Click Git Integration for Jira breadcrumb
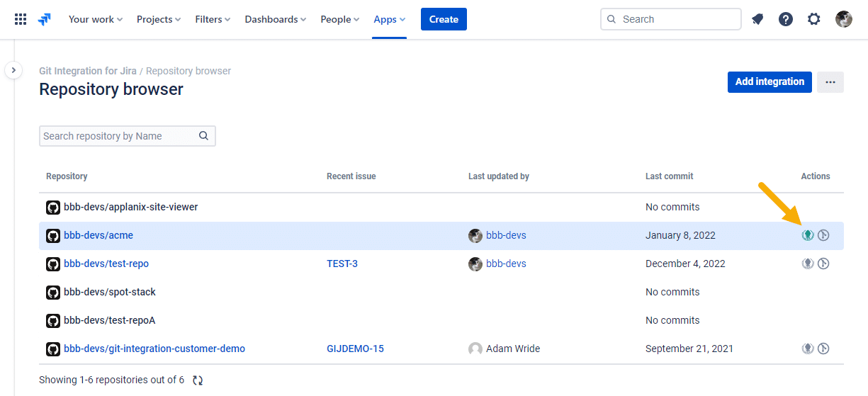Screen dimensions: 868x396 [x=88, y=71]
